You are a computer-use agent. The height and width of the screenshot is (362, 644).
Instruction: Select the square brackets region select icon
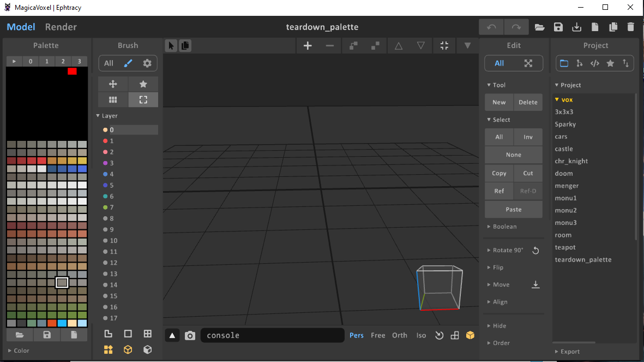click(143, 99)
